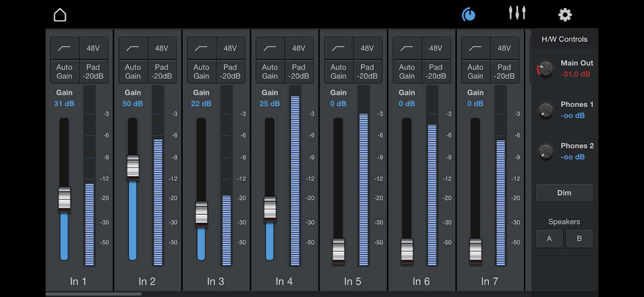Toggle high-pass filter on In 1

coord(64,48)
